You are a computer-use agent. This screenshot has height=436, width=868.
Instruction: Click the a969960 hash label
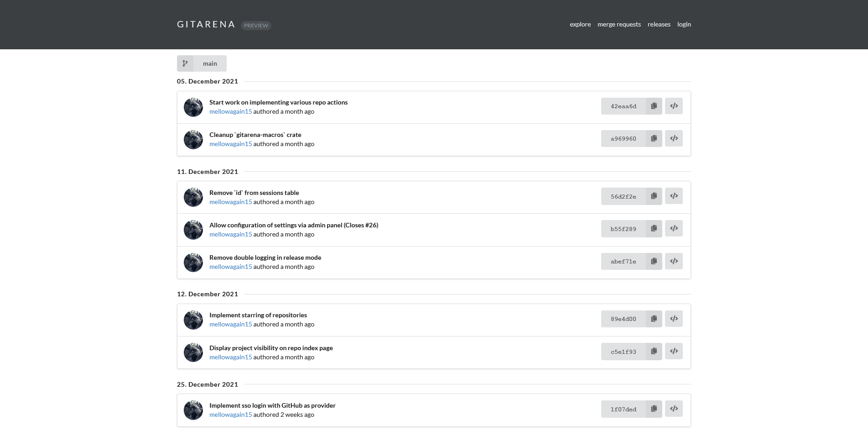pyautogui.click(x=624, y=138)
